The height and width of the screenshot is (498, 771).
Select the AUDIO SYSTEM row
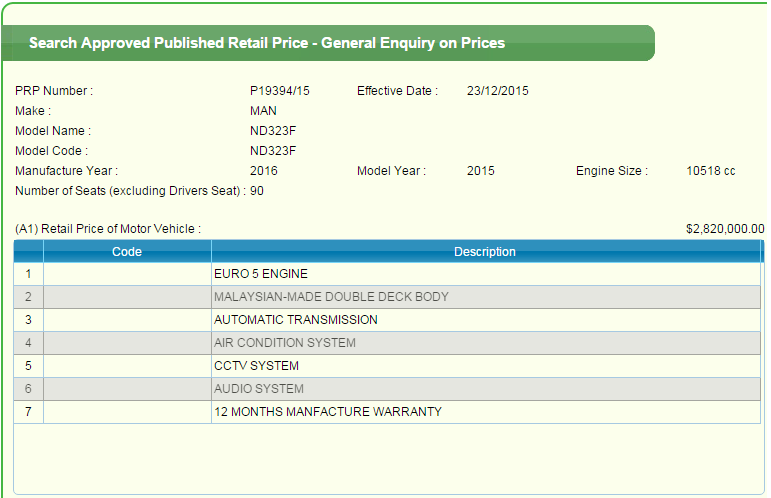click(x=258, y=389)
